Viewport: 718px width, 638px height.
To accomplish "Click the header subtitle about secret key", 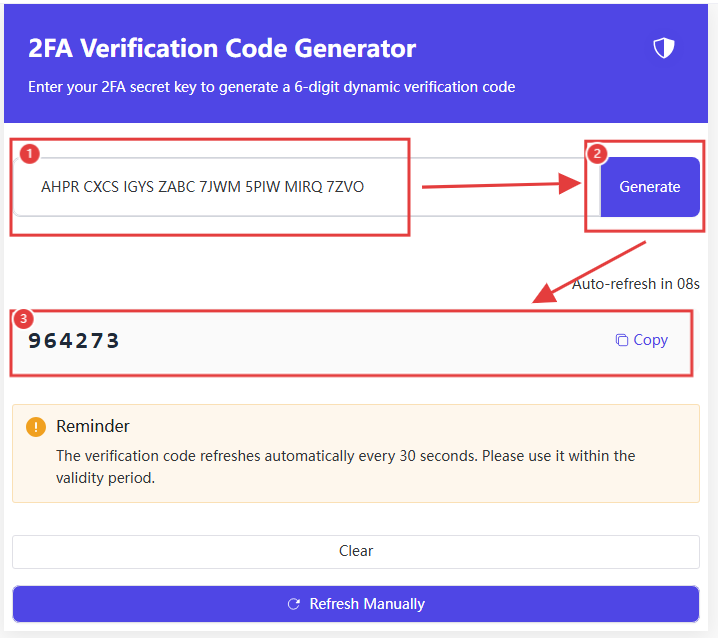I will (x=272, y=87).
